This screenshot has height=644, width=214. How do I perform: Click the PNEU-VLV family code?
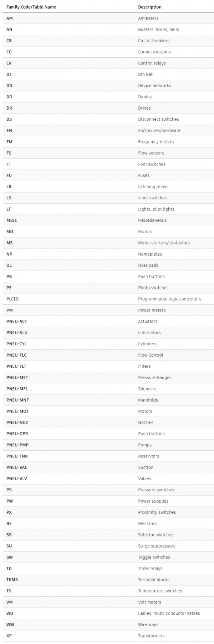17,479
